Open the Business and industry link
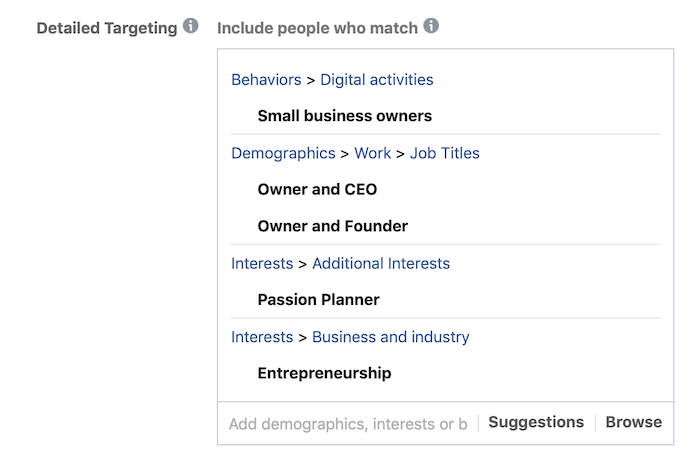This screenshot has height=460, width=700. [391, 337]
